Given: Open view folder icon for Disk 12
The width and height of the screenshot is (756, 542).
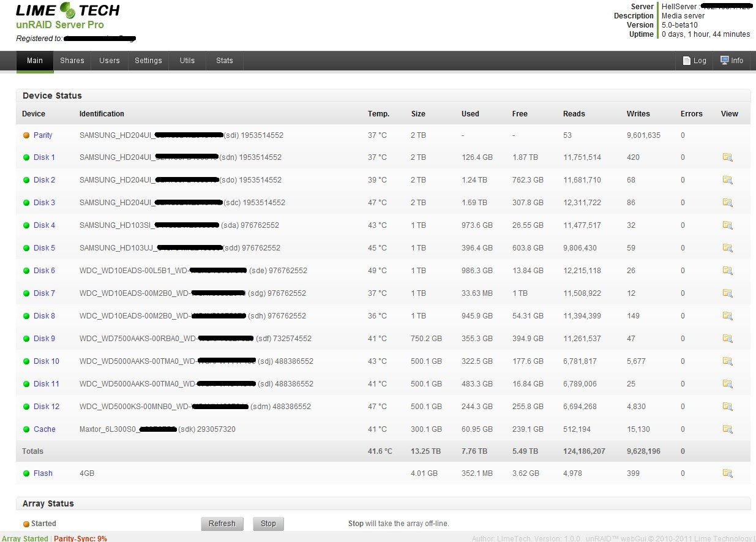Looking at the screenshot, I should pos(727,407).
